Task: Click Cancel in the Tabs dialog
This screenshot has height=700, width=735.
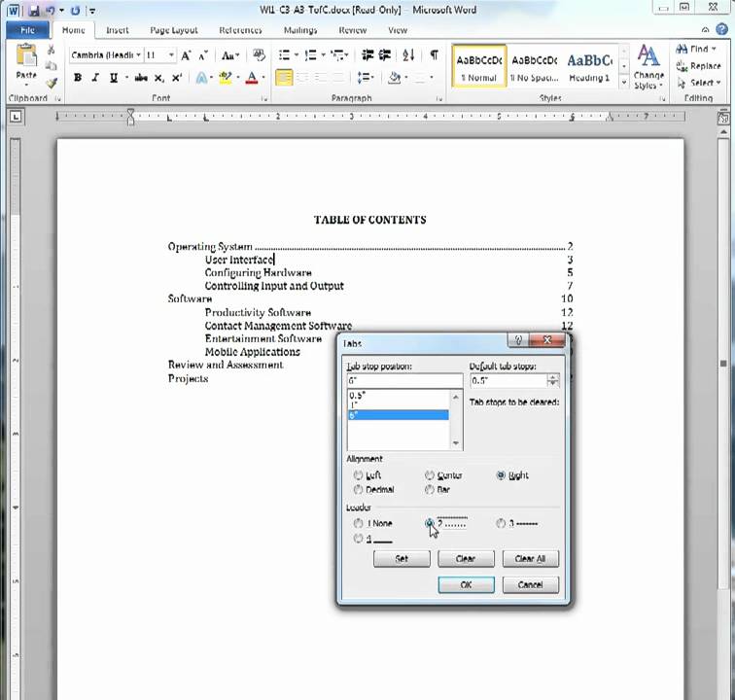Action: pos(531,585)
